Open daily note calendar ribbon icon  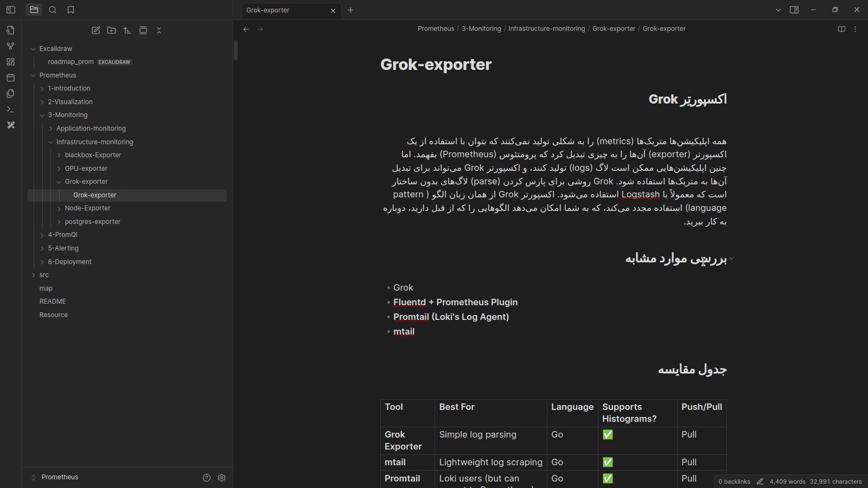coord(10,78)
